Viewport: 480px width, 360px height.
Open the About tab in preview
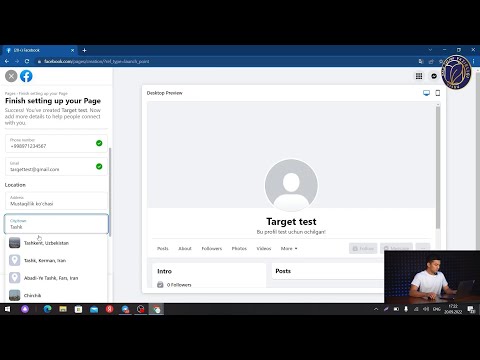[x=185, y=248]
